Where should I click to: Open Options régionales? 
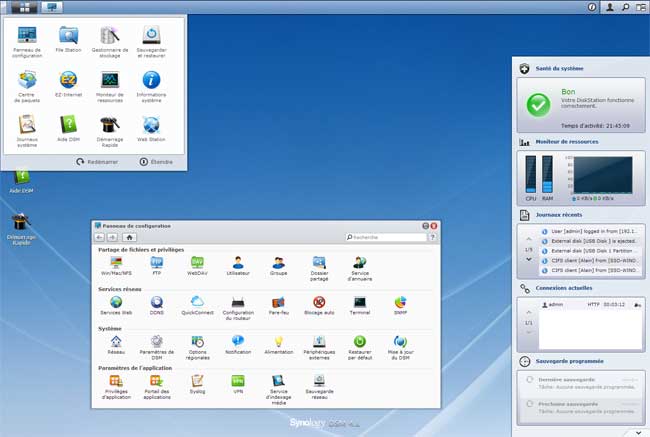[x=197, y=347]
